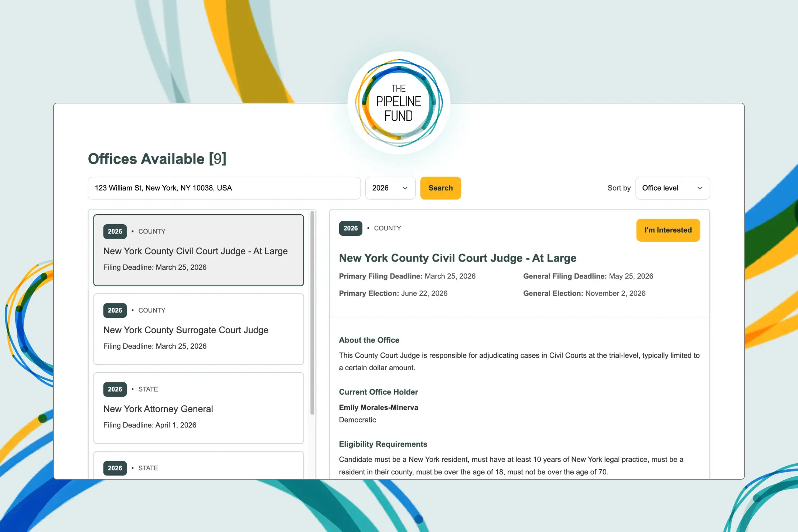The width and height of the screenshot is (798, 532).
Task: Click 2026 badge on Civil Court Judge card
Action: pyautogui.click(x=115, y=232)
